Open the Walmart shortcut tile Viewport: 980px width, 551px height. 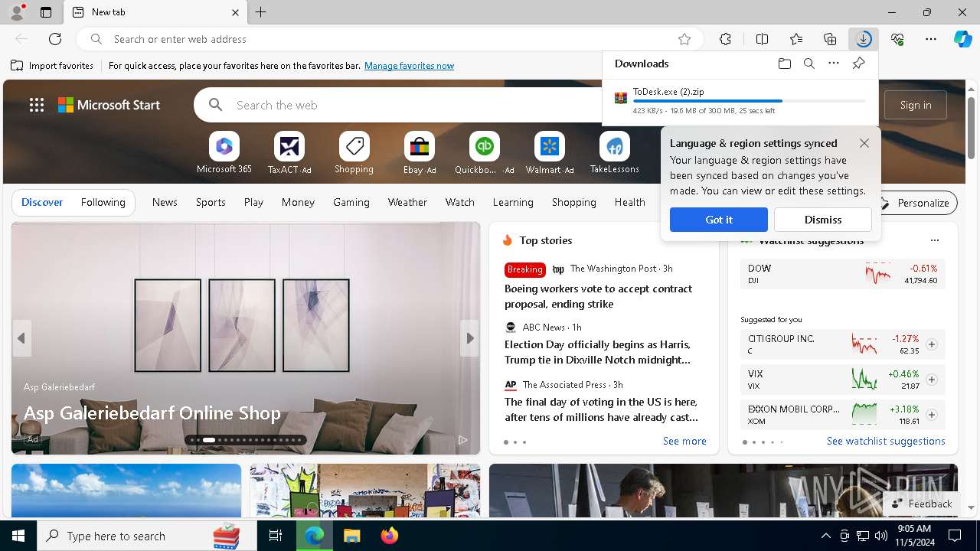550,153
